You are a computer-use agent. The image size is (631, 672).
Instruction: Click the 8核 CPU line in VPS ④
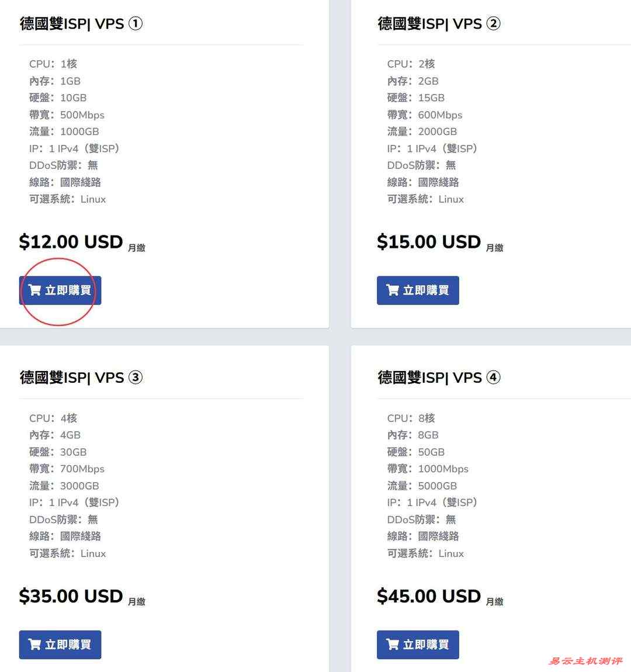(x=411, y=418)
